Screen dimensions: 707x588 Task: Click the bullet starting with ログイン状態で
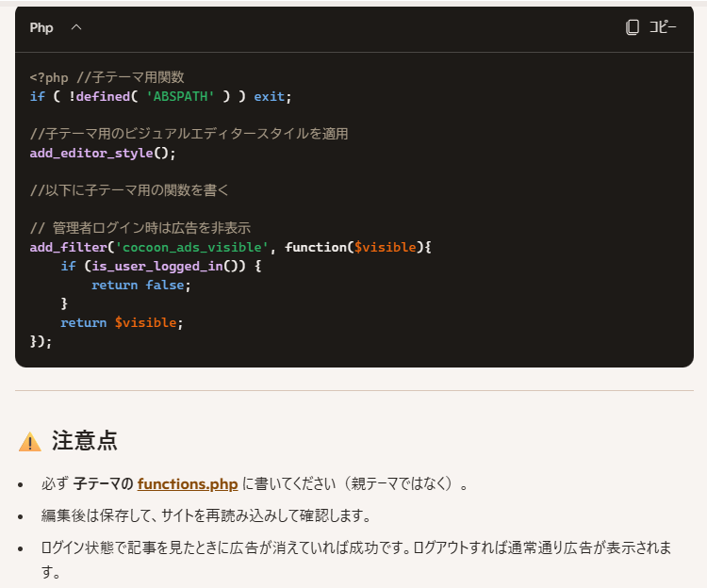pos(349,547)
